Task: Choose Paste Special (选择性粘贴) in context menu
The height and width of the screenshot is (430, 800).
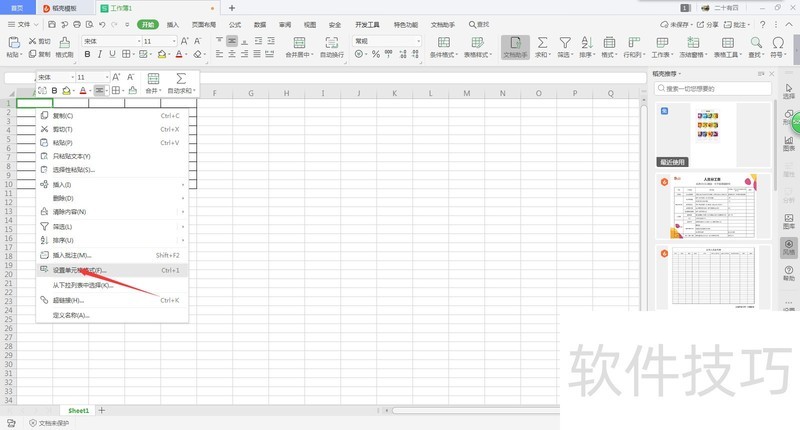Action: [x=112, y=170]
